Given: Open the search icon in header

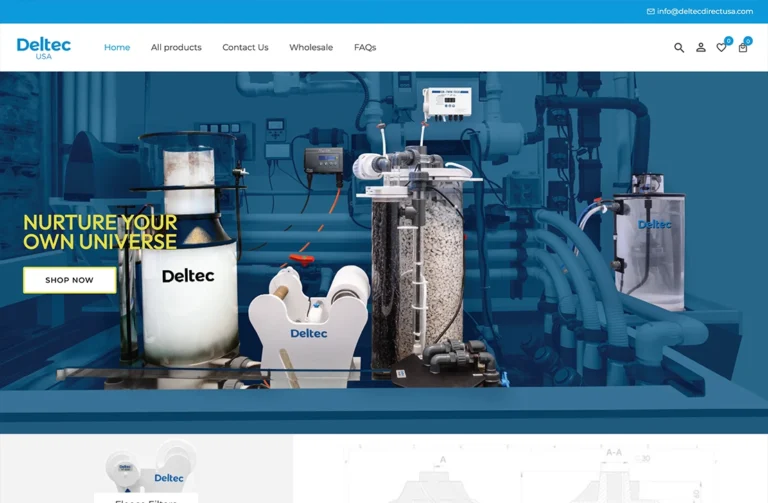Looking at the screenshot, I should (x=679, y=48).
